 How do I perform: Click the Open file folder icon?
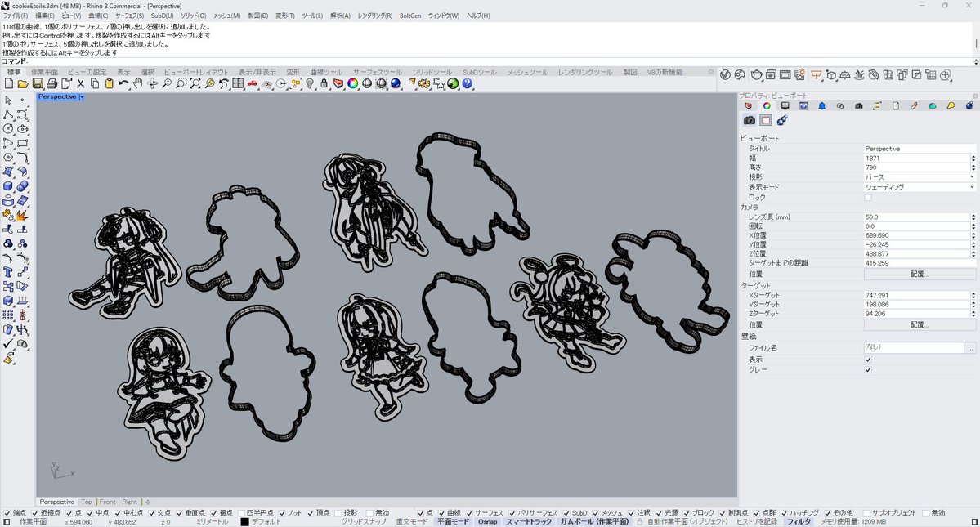coord(23,83)
